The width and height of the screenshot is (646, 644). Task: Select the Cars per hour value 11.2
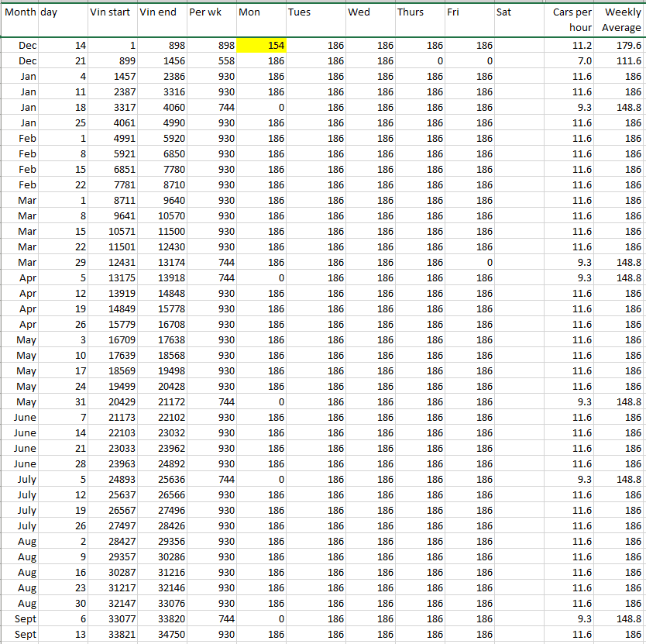pos(571,46)
